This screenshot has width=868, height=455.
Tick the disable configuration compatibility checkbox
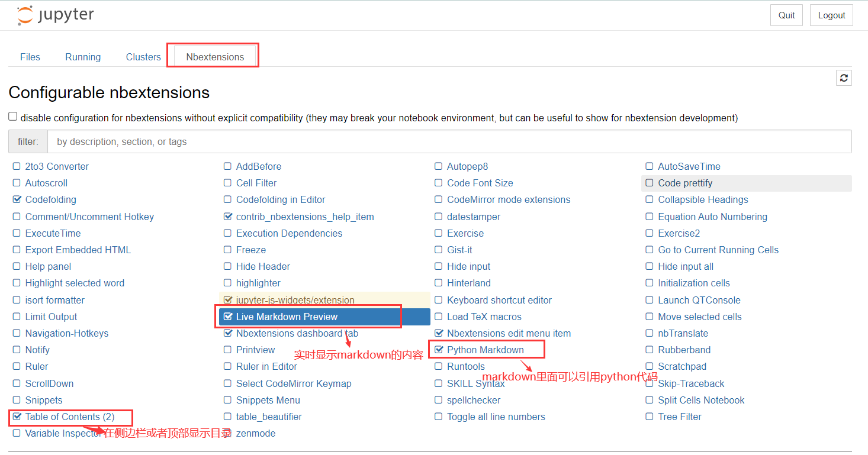click(x=13, y=117)
